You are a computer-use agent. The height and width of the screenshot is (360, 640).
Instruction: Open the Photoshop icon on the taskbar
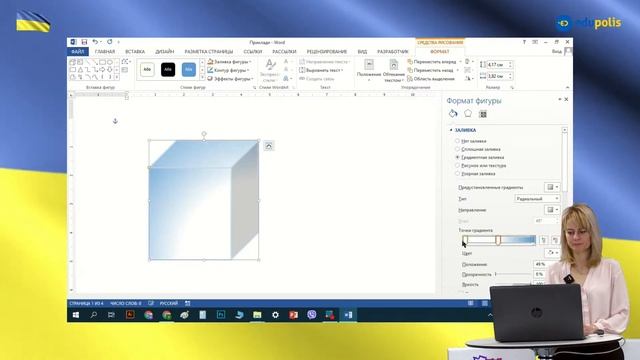(221, 315)
